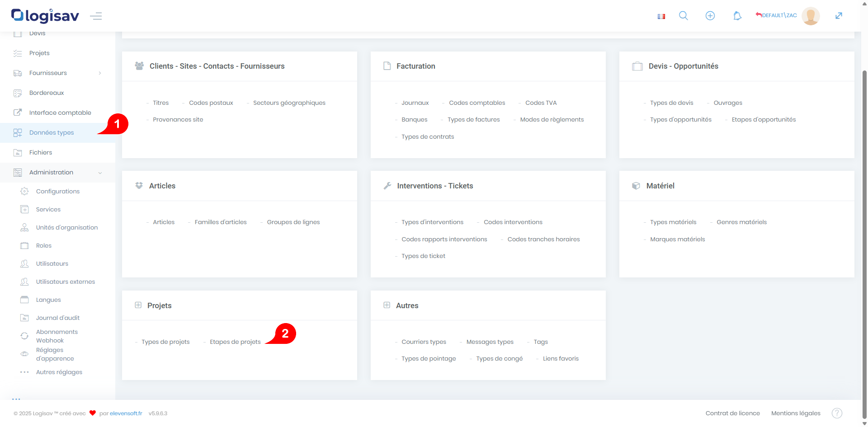Toggle the sidebar with hamburger menu icon

[96, 16]
